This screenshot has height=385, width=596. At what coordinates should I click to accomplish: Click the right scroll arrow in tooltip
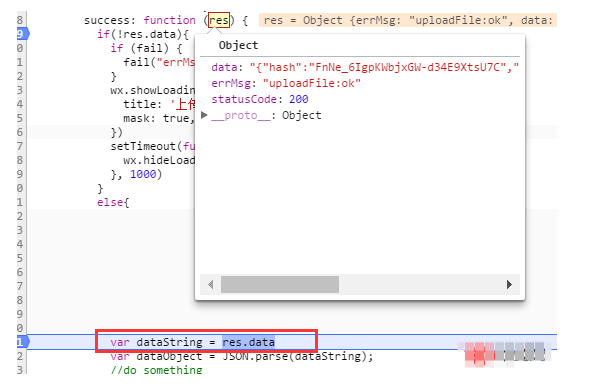click(x=509, y=284)
